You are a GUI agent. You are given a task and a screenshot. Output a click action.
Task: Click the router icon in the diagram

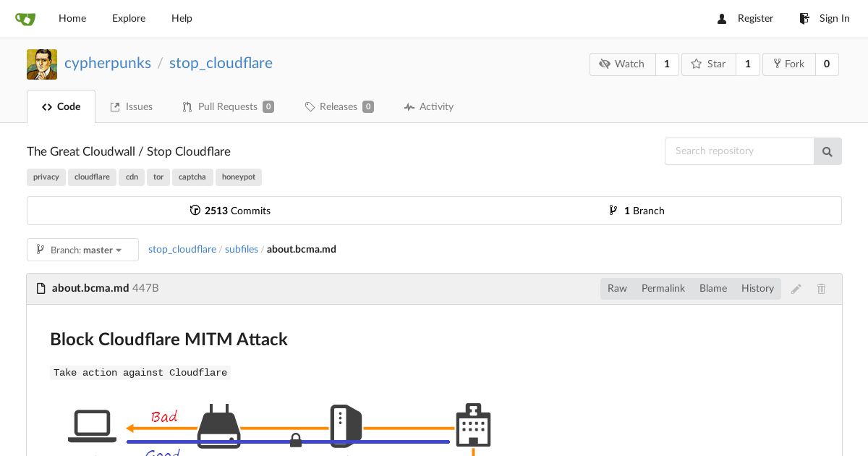click(x=219, y=426)
